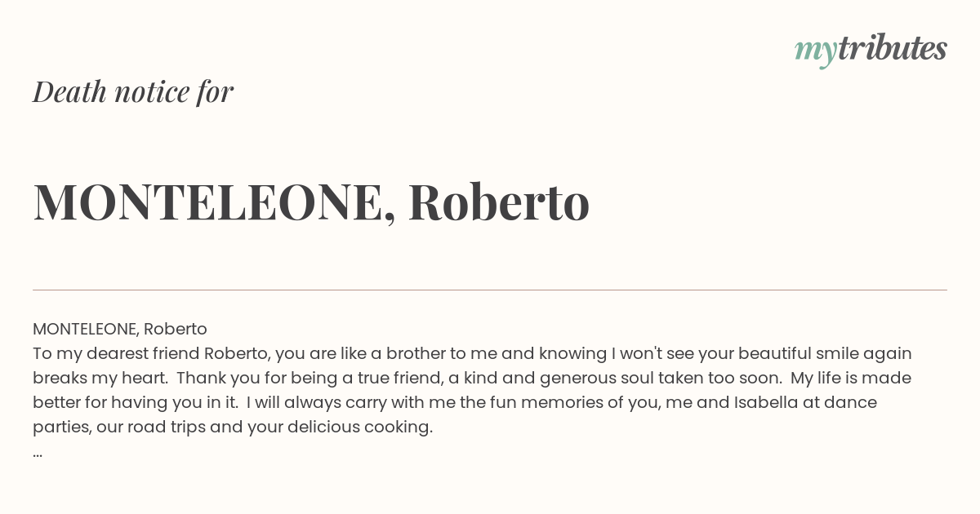Click the grey 'tributes' part of logo
Image resolution: width=980 pixels, height=514 pixels.
point(892,48)
